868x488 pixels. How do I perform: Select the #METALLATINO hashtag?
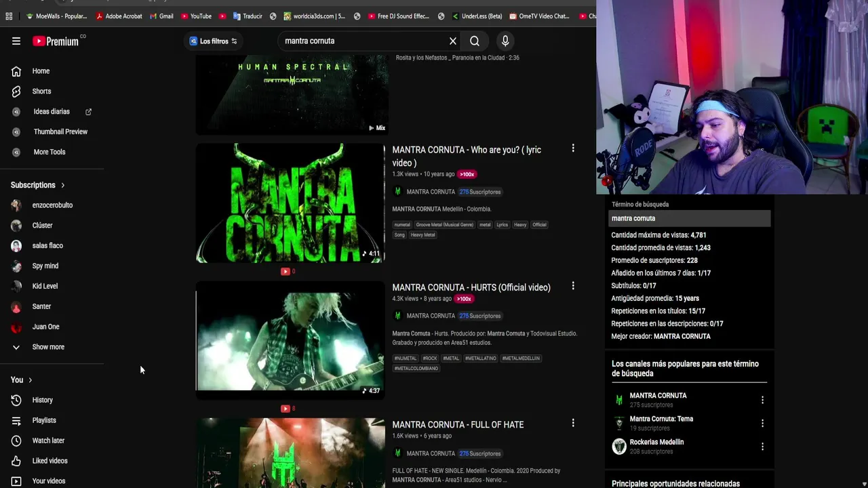tap(481, 358)
